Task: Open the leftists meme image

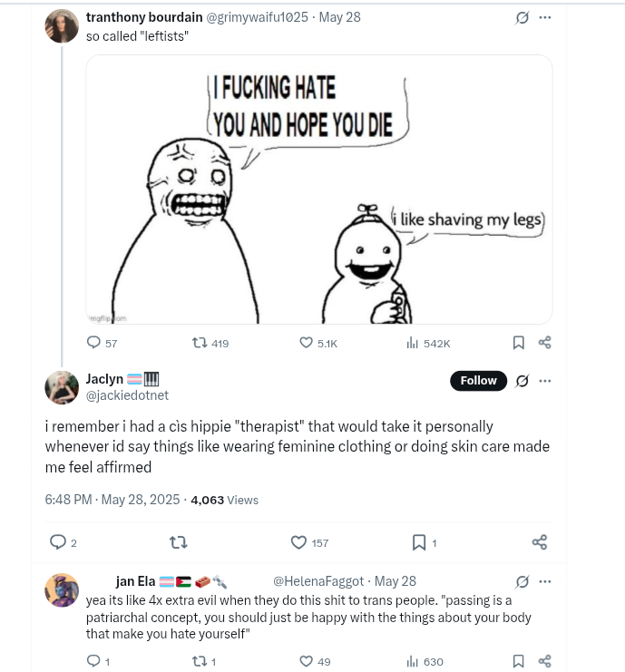Action: point(318,190)
